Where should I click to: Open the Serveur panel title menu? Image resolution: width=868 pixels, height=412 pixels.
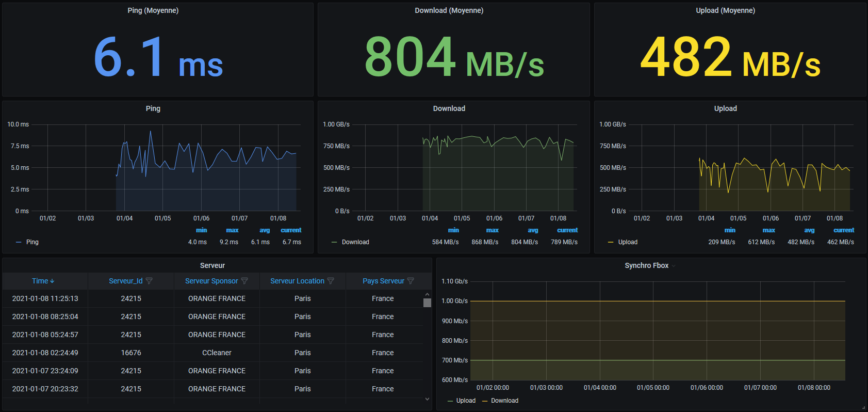tap(212, 265)
